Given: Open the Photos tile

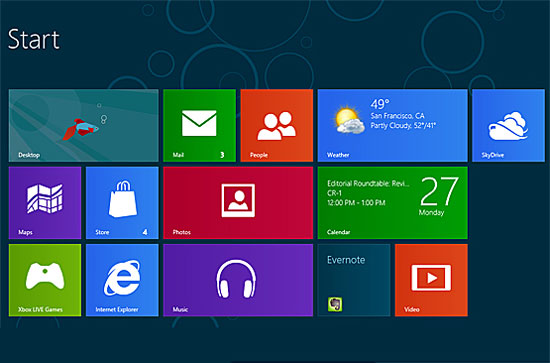Looking at the screenshot, I should click(238, 203).
